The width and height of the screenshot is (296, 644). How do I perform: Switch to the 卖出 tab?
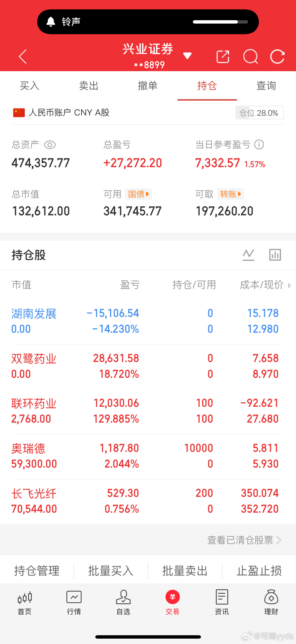[x=89, y=86]
